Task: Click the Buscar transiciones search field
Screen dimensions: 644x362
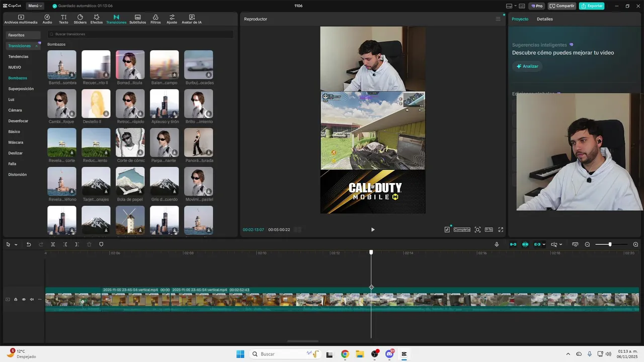Action: tap(140, 34)
